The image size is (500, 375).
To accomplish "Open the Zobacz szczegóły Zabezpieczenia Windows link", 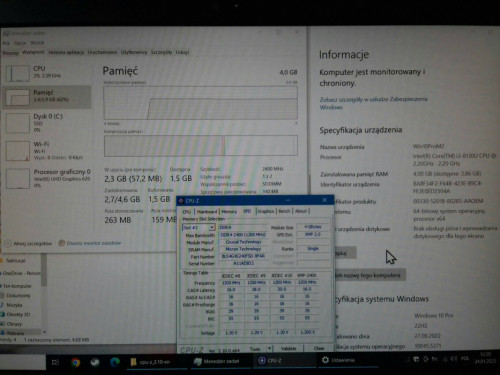I will pos(373,103).
